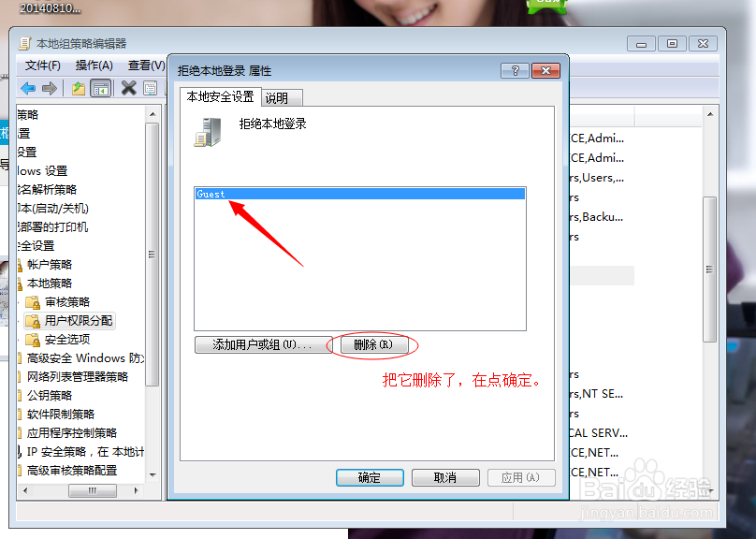Click the tree panel's horizontal scrollbar right arrow
This screenshot has height=539, width=756.
137,491
